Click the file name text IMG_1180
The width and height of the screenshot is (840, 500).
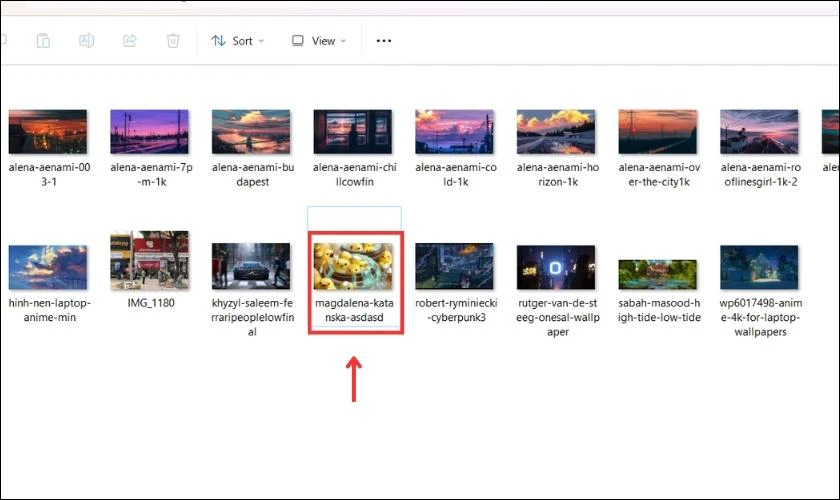tap(151, 303)
